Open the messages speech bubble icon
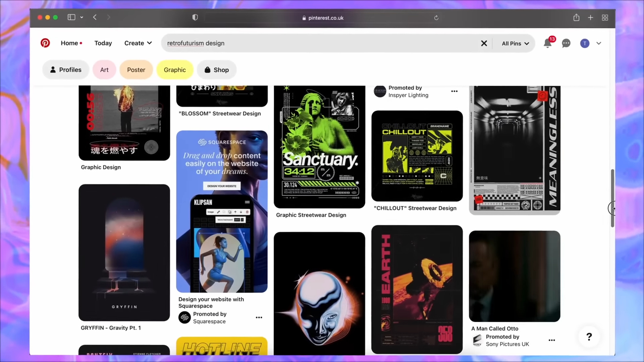 [566, 44]
